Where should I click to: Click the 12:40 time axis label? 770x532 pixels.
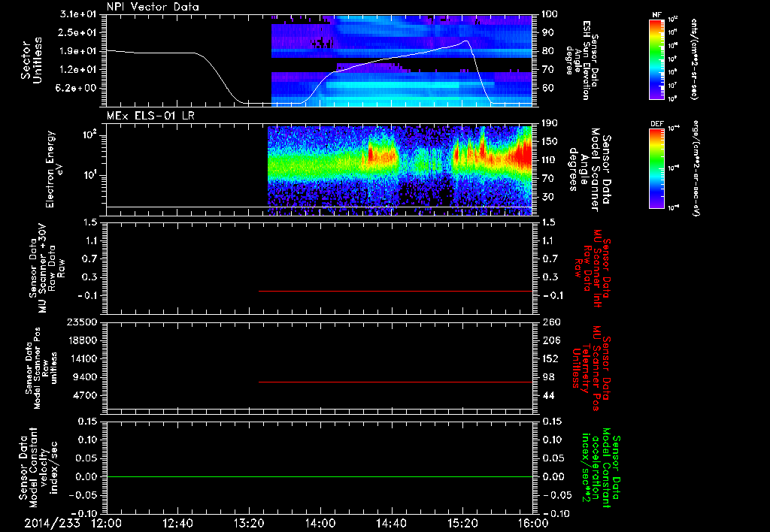(x=177, y=523)
